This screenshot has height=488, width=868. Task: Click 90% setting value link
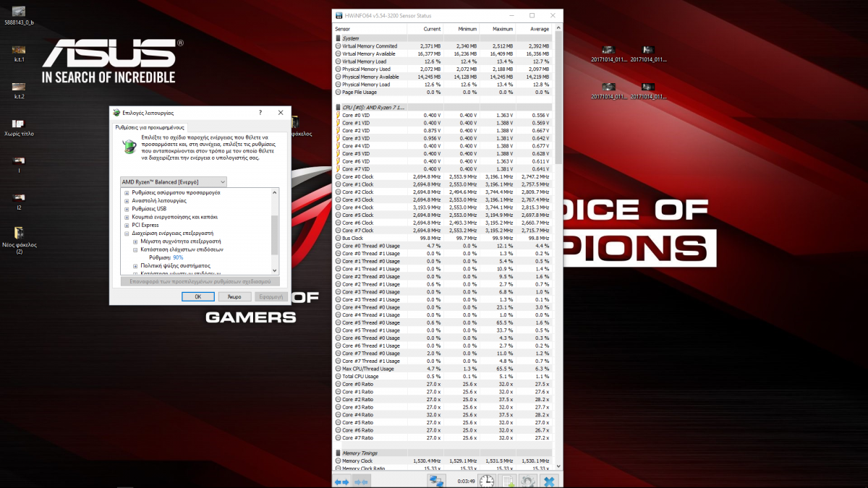[x=178, y=257]
